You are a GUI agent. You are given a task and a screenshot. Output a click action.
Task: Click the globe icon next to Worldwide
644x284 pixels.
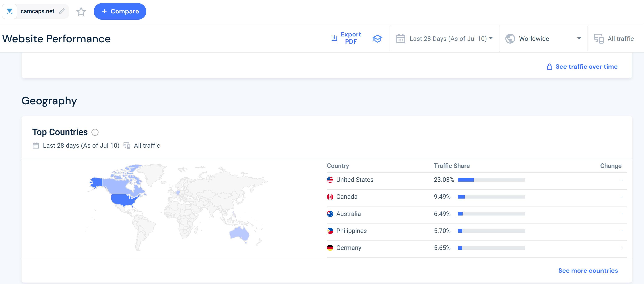click(x=510, y=39)
